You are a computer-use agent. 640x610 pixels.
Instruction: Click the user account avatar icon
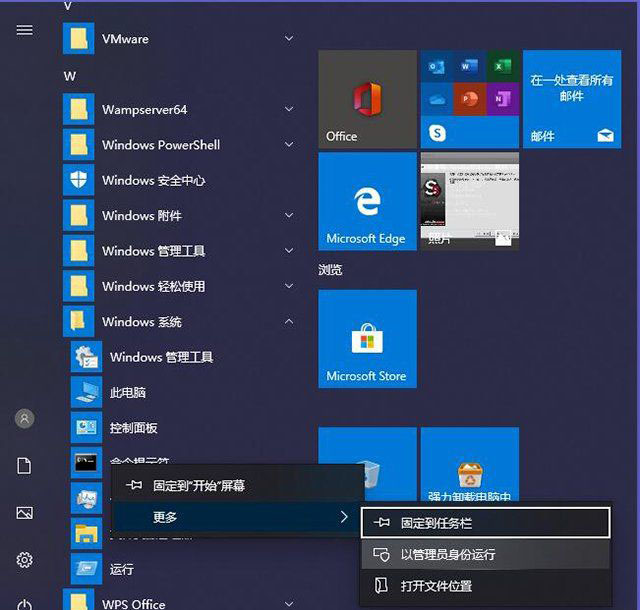[x=25, y=419]
